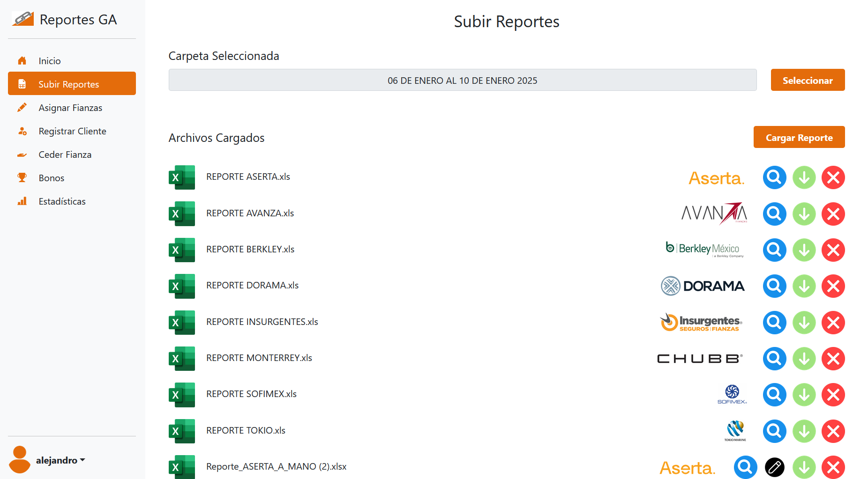Go to Inicio in the sidebar
Image resolution: width=868 pixels, height=479 pixels.
tap(50, 61)
